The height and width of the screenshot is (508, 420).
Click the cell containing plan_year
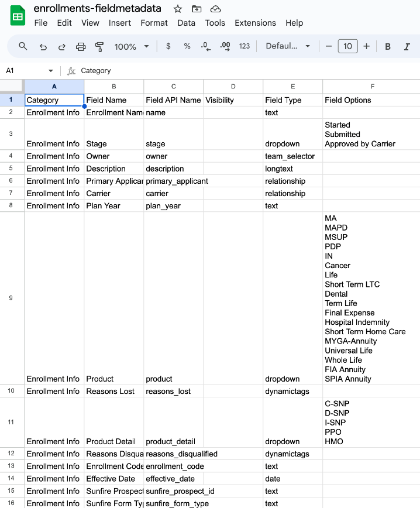point(174,206)
